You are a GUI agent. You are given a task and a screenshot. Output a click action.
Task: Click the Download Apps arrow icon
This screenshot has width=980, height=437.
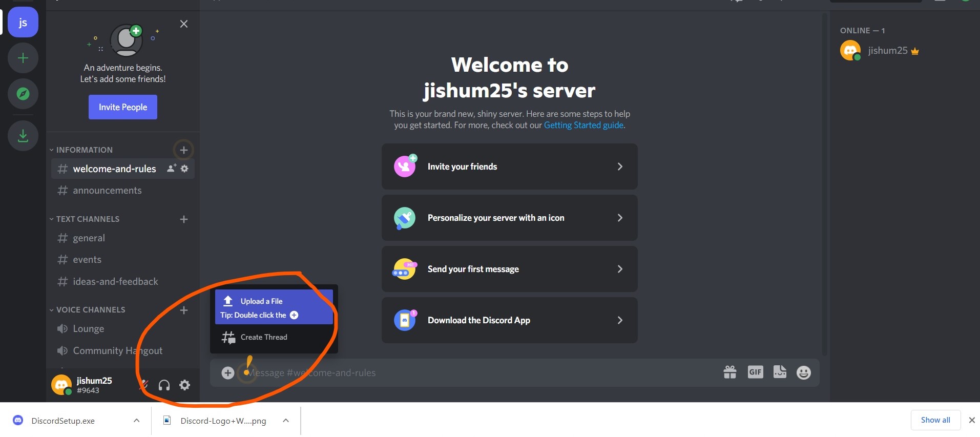click(x=23, y=136)
